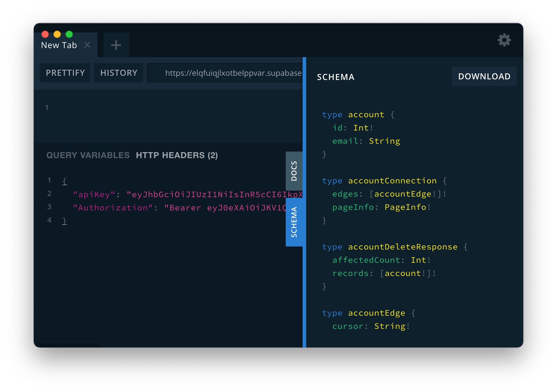Toggle display of HTTP HEADERS (2) editor
The image size is (557, 392).
coord(177,155)
